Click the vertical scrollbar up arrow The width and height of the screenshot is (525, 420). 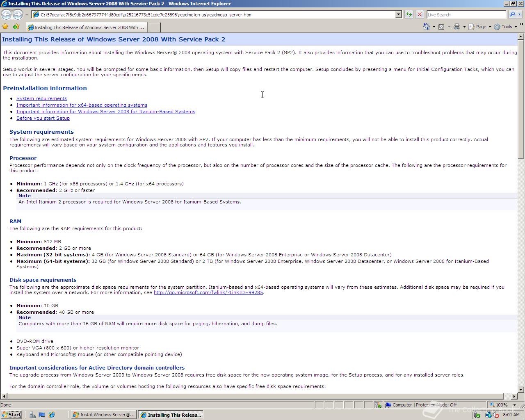coord(521,37)
